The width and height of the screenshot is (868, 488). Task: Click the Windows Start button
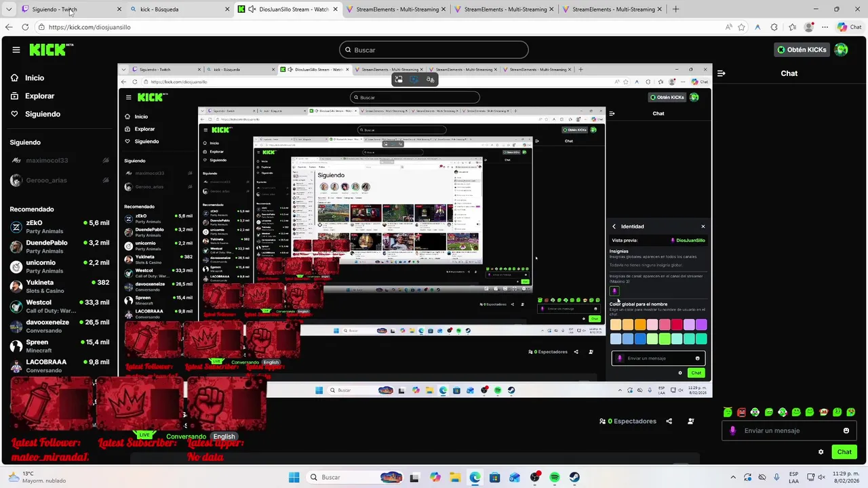click(294, 477)
